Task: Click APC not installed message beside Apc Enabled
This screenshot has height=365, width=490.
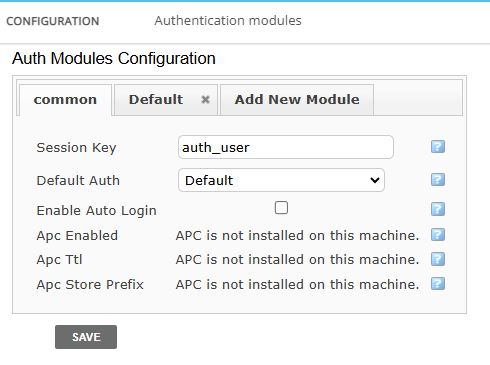Action: [x=297, y=236]
